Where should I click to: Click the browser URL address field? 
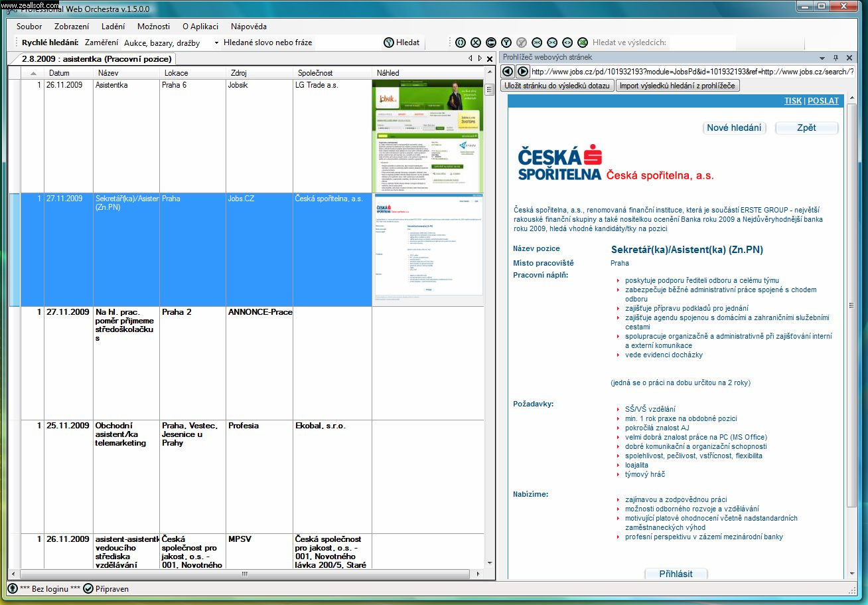click(x=692, y=71)
